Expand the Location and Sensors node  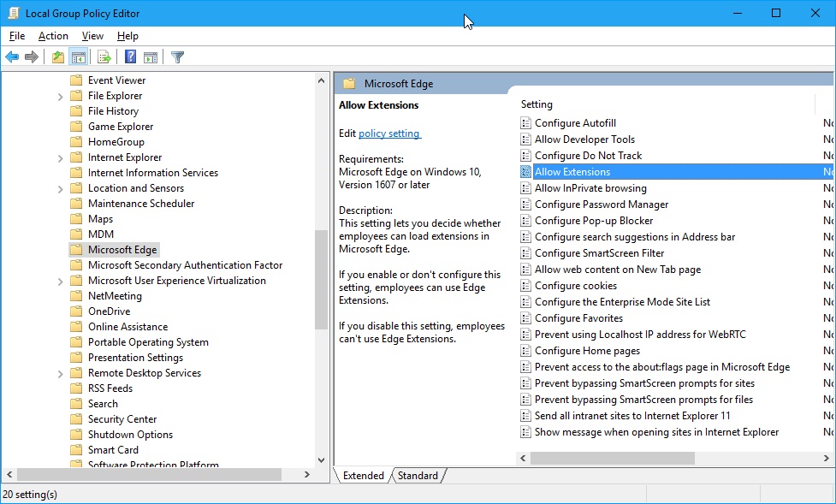tap(60, 189)
